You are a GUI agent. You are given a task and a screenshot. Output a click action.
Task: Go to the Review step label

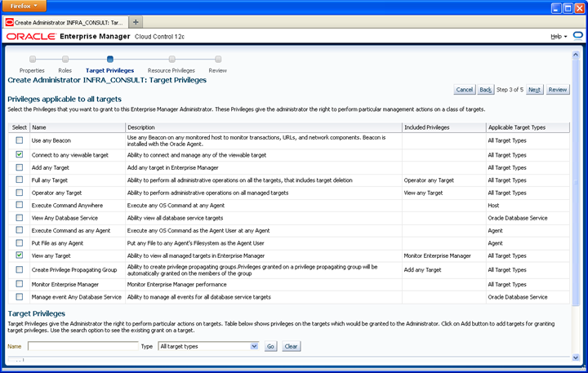218,70
